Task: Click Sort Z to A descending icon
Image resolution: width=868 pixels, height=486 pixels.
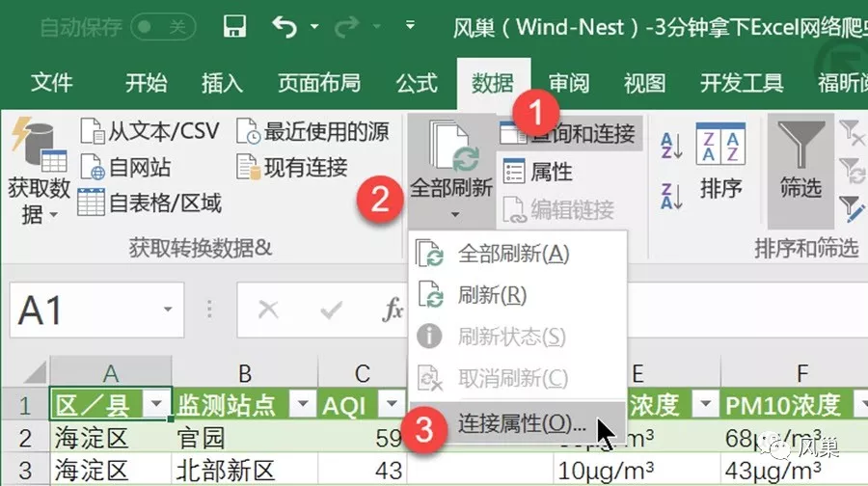Action: coord(671,197)
